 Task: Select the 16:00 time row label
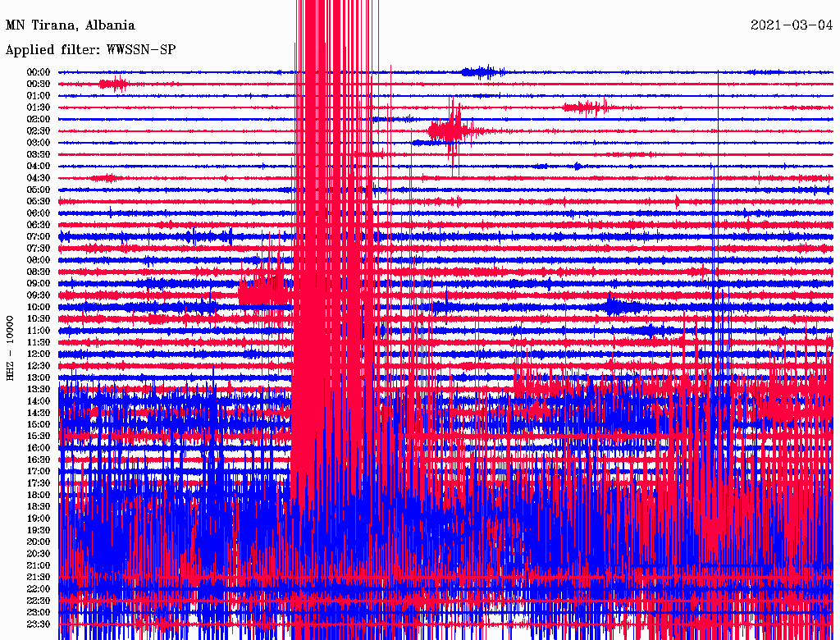coord(39,448)
